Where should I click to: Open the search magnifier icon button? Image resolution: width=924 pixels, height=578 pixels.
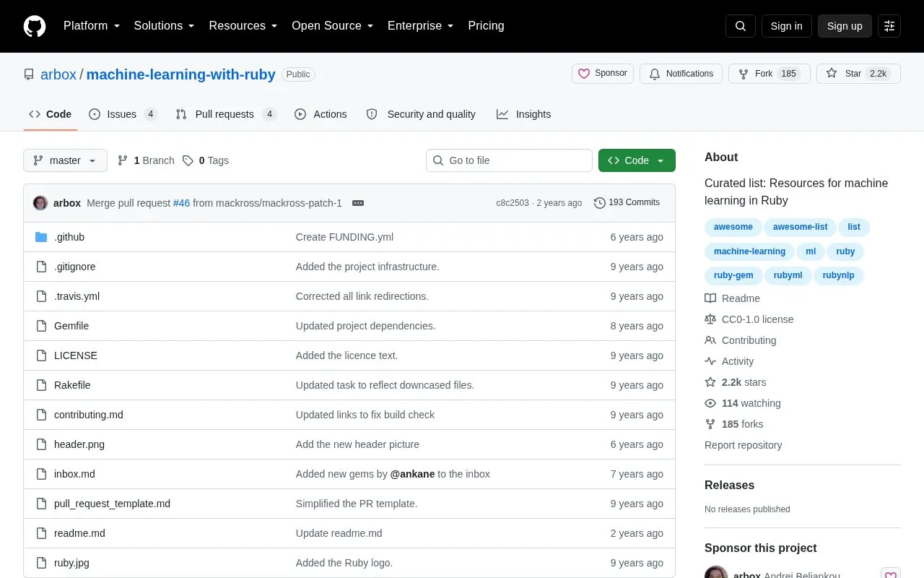741,26
